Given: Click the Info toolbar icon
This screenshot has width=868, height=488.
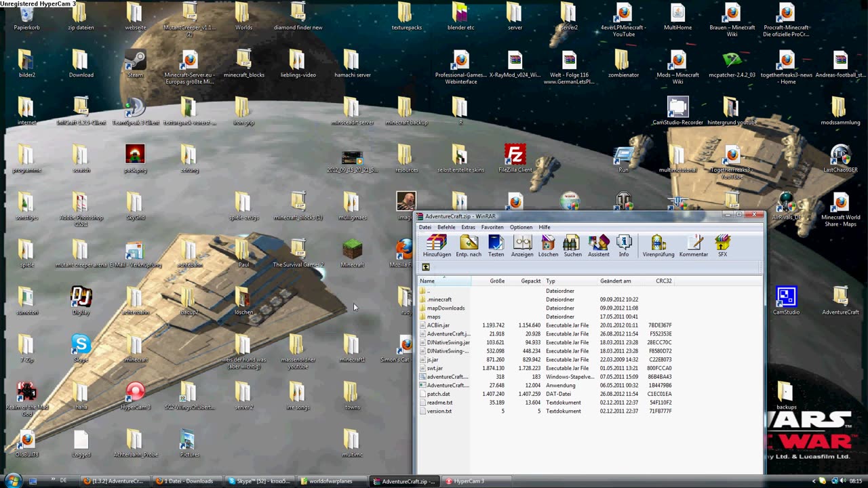Looking at the screenshot, I should [624, 245].
